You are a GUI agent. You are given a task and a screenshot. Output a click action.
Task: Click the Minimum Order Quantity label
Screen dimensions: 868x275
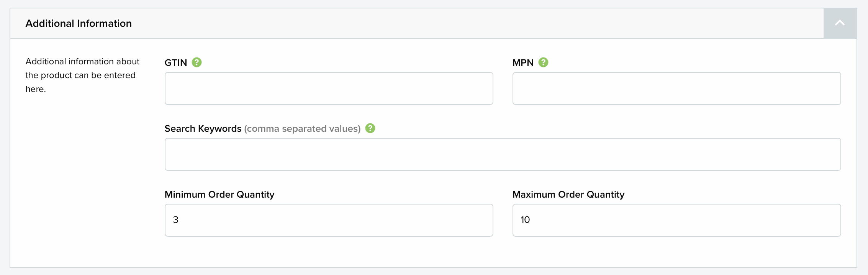[219, 195]
